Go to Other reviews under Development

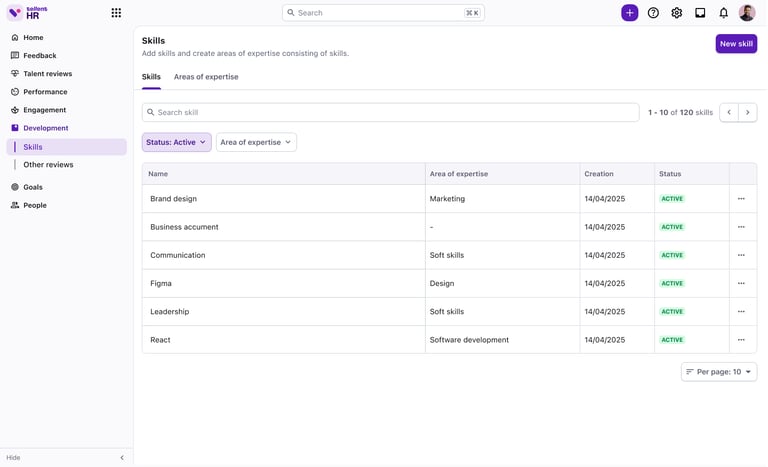click(48, 165)
